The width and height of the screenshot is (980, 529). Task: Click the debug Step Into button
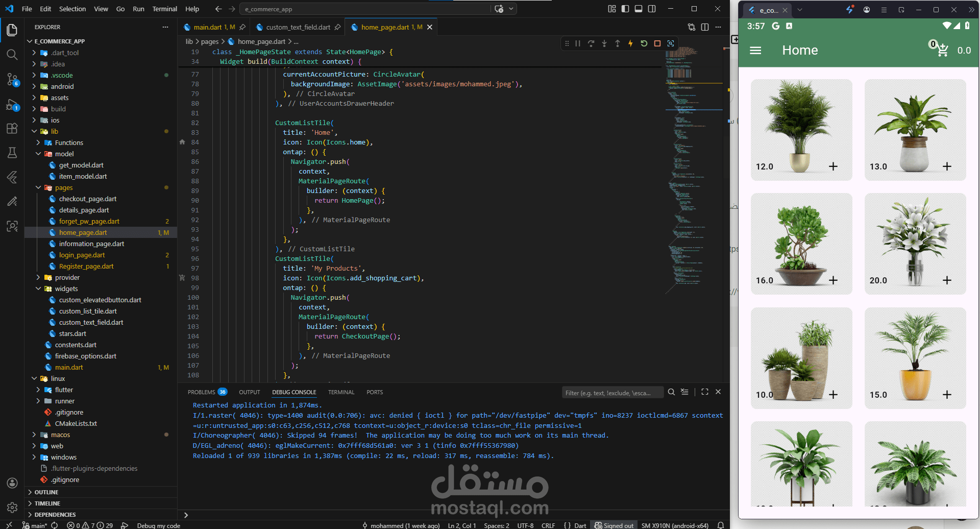pos(604,43)
